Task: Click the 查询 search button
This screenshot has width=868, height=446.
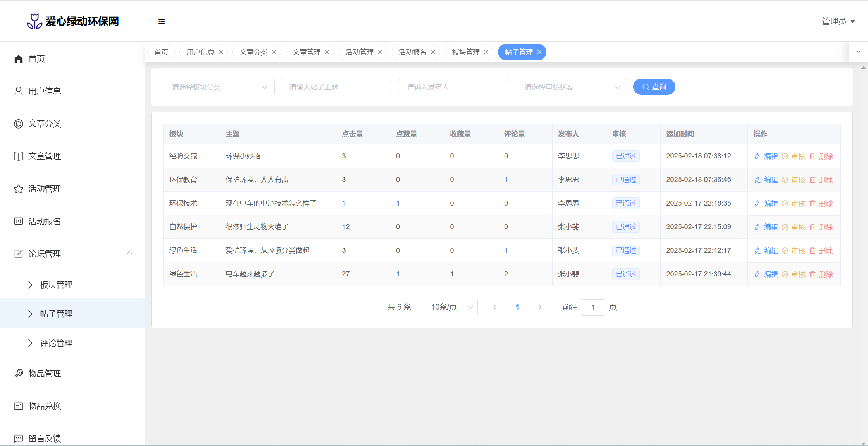Action: pyautogui.click(x=654, y=87)
